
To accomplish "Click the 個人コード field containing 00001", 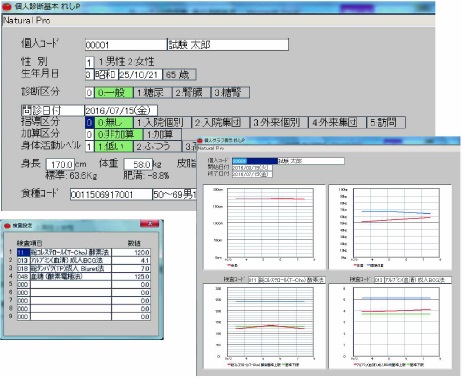I will pyautogui.click(x=126, y=45).
